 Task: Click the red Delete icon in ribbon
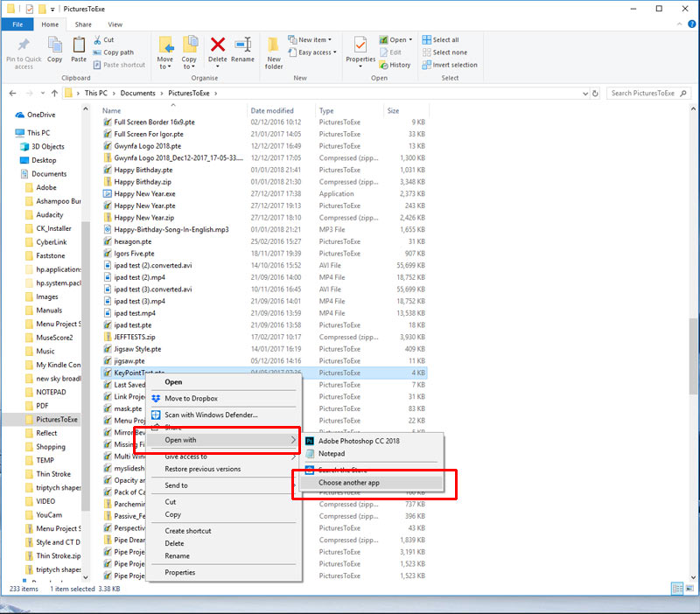pyautogui.click(x=218, y=47)
